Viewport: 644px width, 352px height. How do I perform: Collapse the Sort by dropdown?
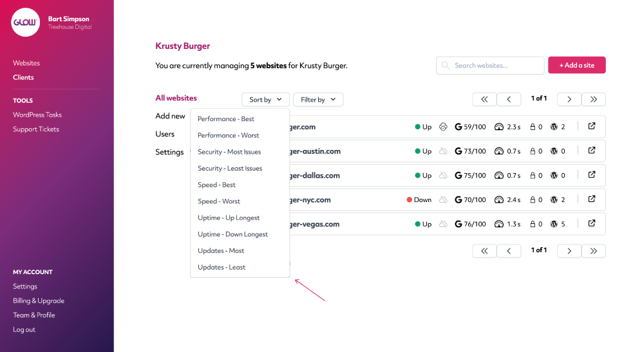pyautogui.click(x=265, y=99)
